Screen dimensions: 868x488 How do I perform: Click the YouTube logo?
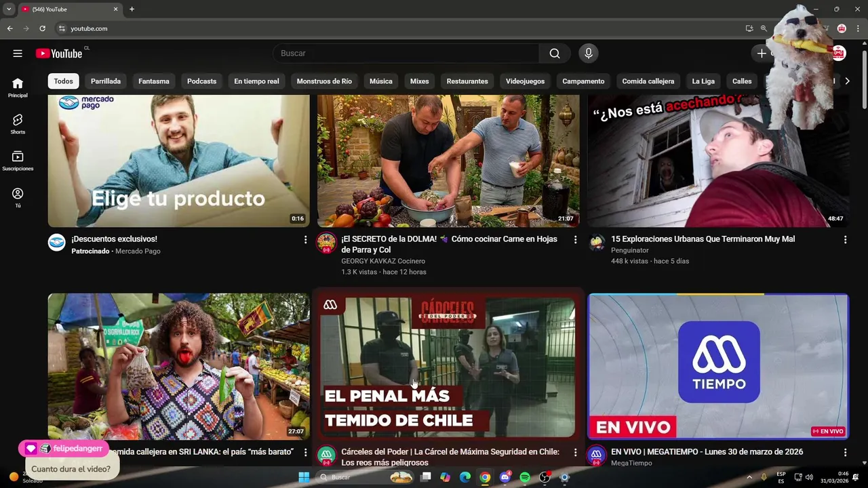coord(59,54)
